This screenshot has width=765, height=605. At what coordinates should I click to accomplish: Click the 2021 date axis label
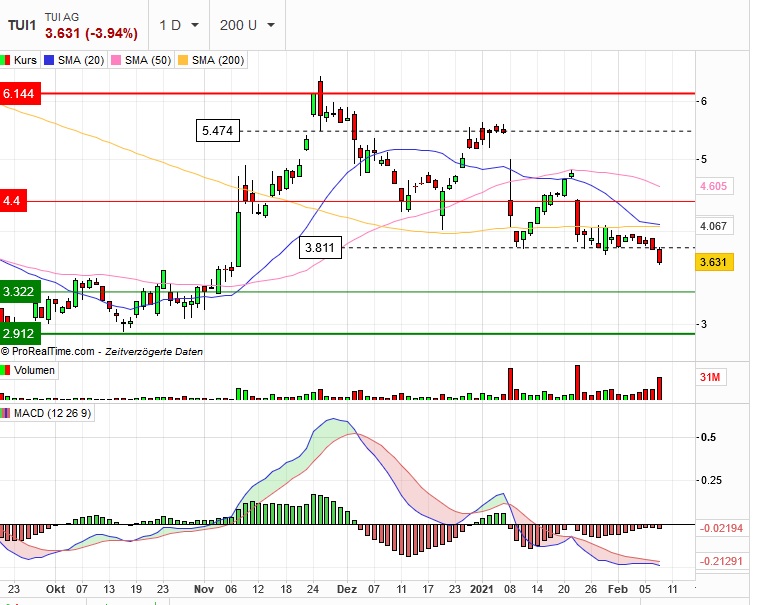pos(482,589)
